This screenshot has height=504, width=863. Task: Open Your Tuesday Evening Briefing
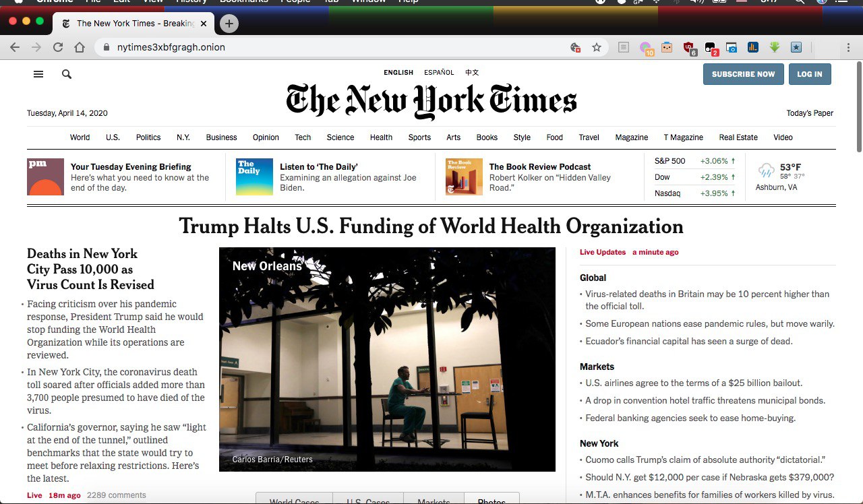pyautogui.click(x=131, y=167)
